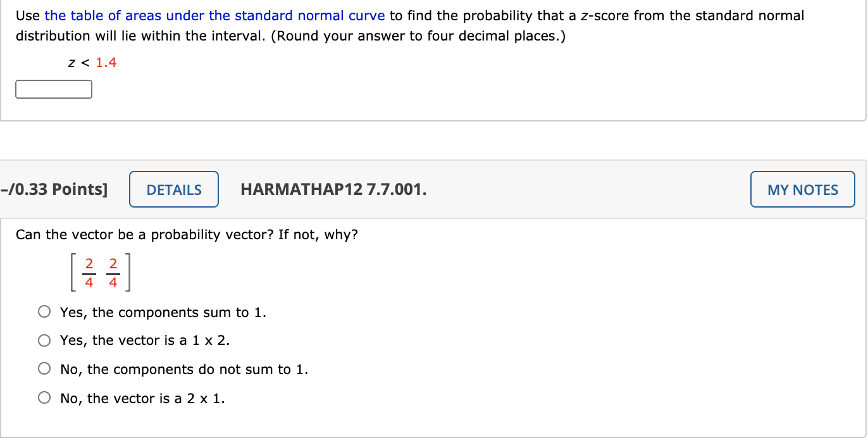Image resolution: width=868 pixels, height=443 pixels.
Task: Click the HARMATHAP12 7.7.001 label
Action: (x=333, y=189)
